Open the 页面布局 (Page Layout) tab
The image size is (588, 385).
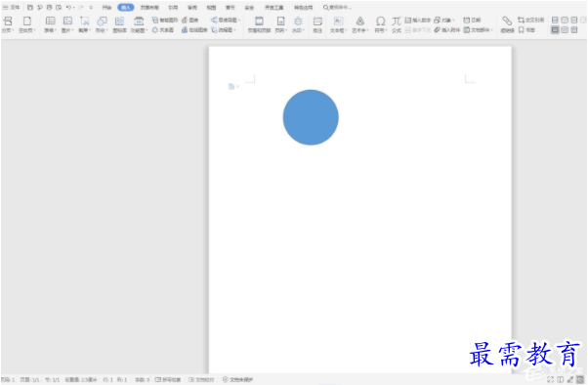(x=149, y=7)
